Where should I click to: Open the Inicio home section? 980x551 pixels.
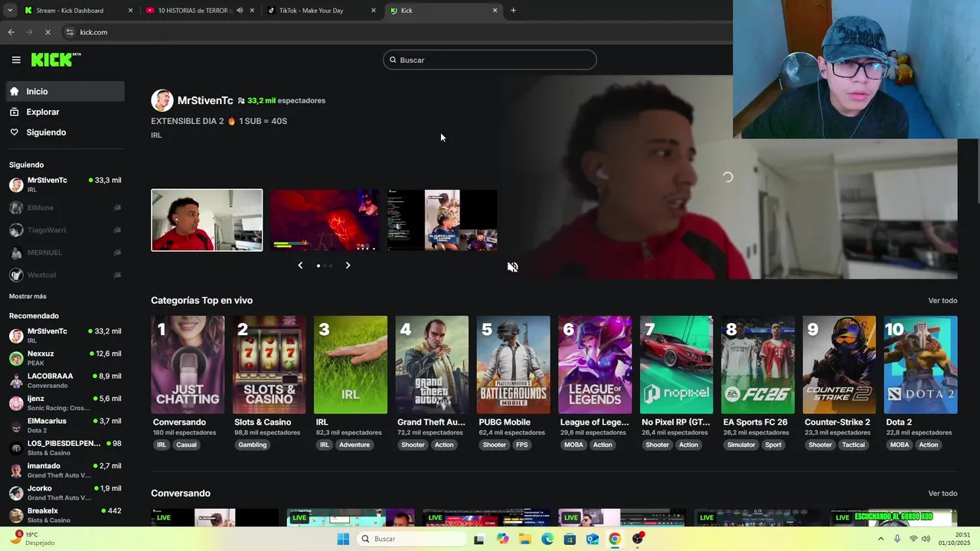tap(64, 91)
